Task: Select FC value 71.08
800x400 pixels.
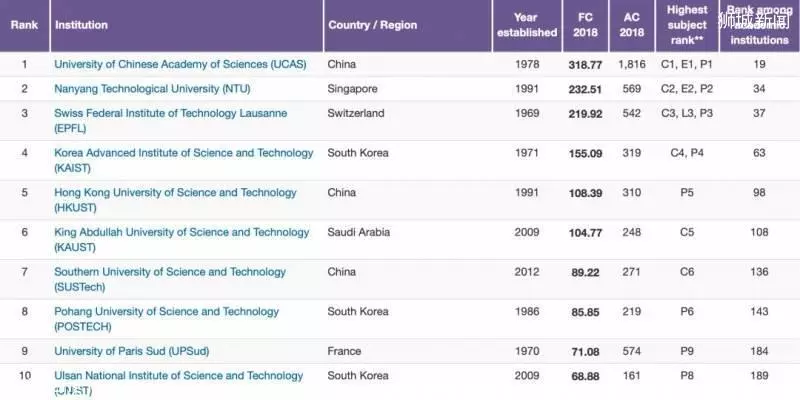Action: pyautogui.click(x=585, y=352)
